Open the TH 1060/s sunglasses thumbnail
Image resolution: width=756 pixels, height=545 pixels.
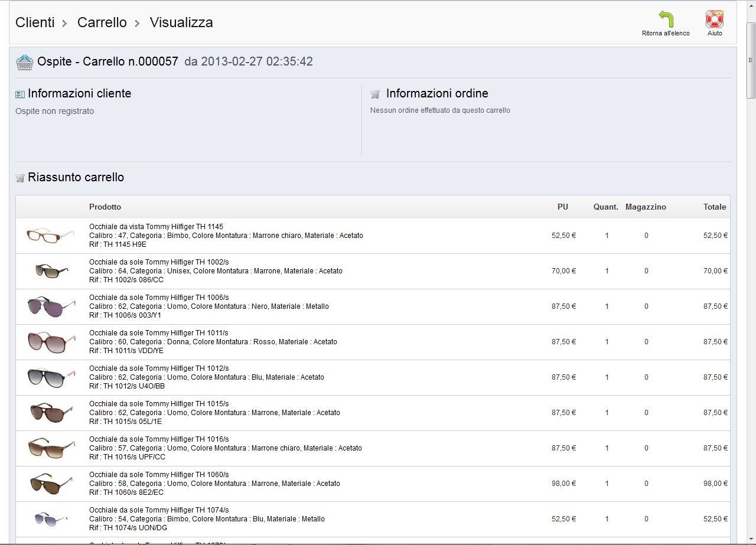point(51,484)
